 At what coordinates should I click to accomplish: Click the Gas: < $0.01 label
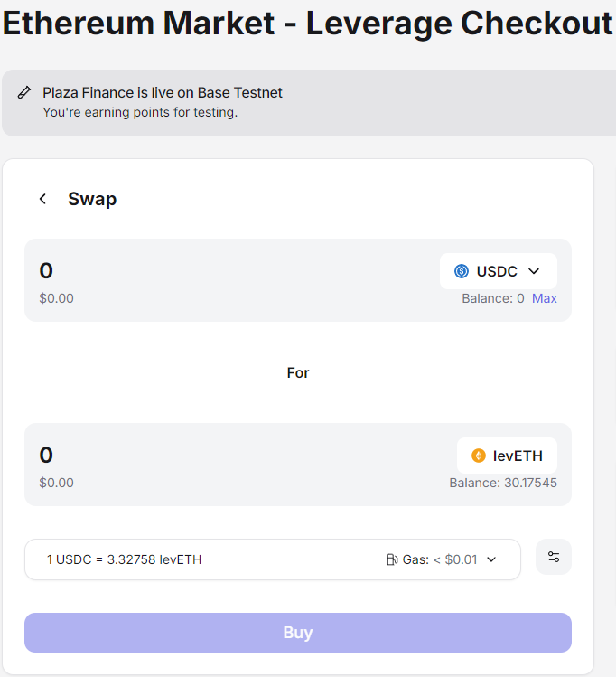tap(440, 559)
